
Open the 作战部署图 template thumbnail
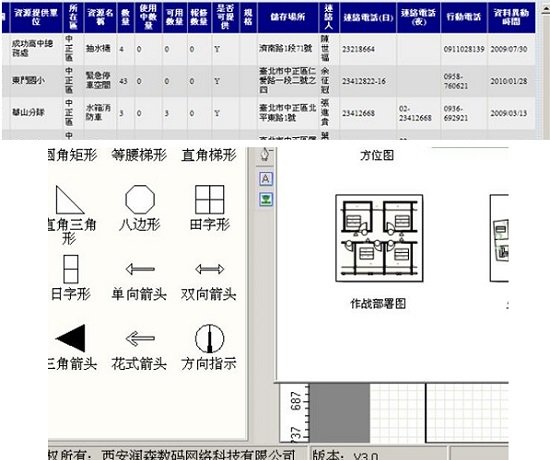[x=379, y=238]
